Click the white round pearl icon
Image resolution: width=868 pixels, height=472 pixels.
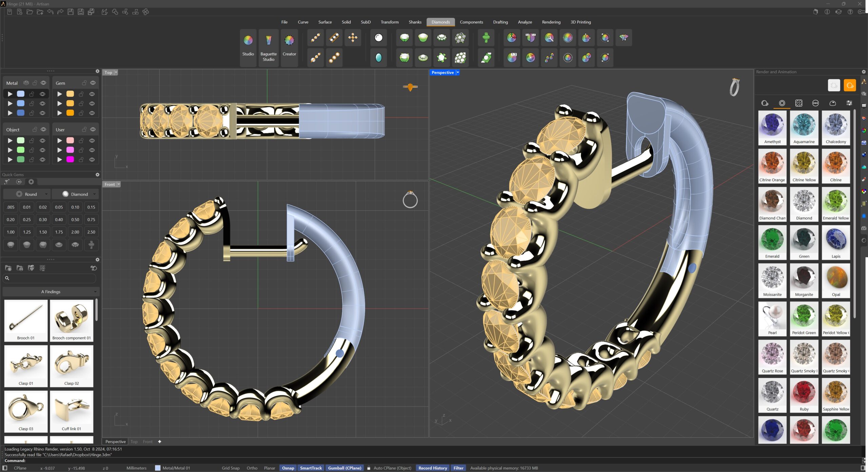tap(378, 38)
